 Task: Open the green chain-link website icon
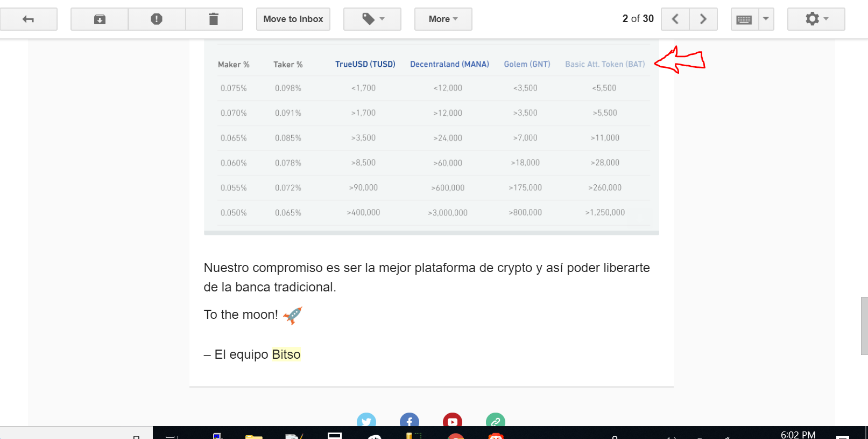[x=496, y=420]
